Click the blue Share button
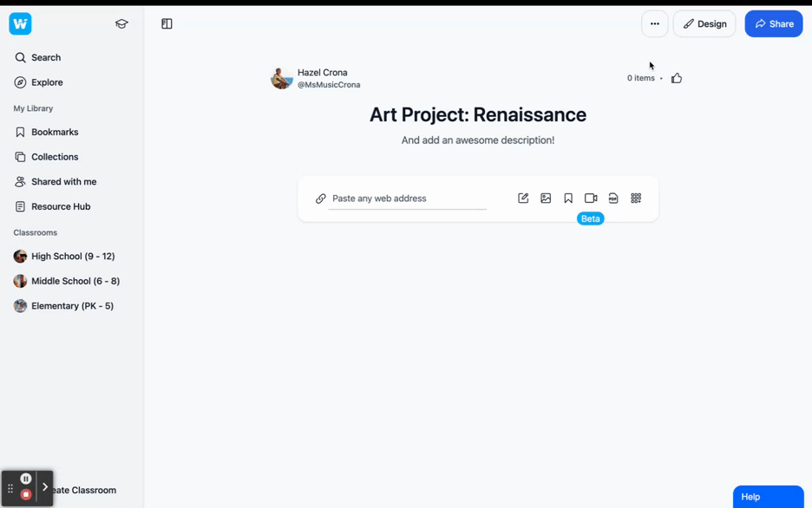The height and width of the screenshot is (508, 812). pyautogui.click(x=774, y=24)
